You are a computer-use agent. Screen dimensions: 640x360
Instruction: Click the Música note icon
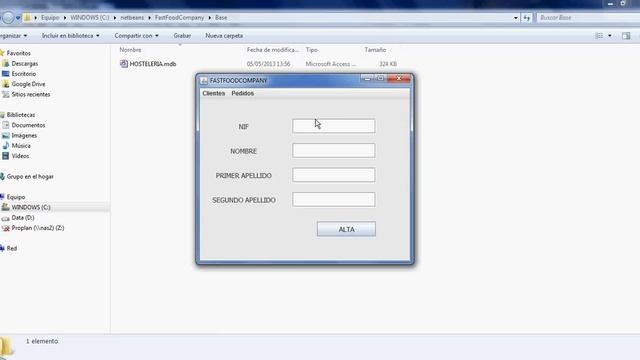pos(5,146)
